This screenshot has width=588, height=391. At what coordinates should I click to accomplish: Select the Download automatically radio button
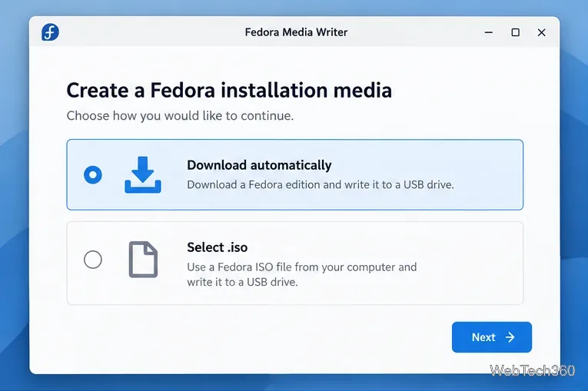93,174
